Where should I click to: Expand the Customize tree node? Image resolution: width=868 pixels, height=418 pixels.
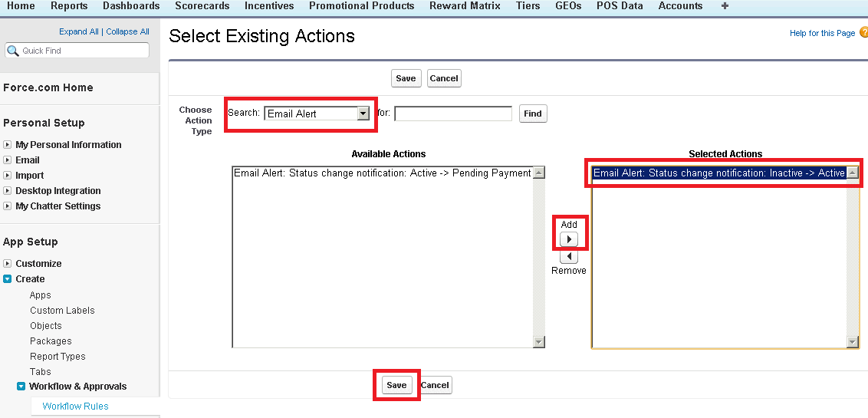[8, 264]
